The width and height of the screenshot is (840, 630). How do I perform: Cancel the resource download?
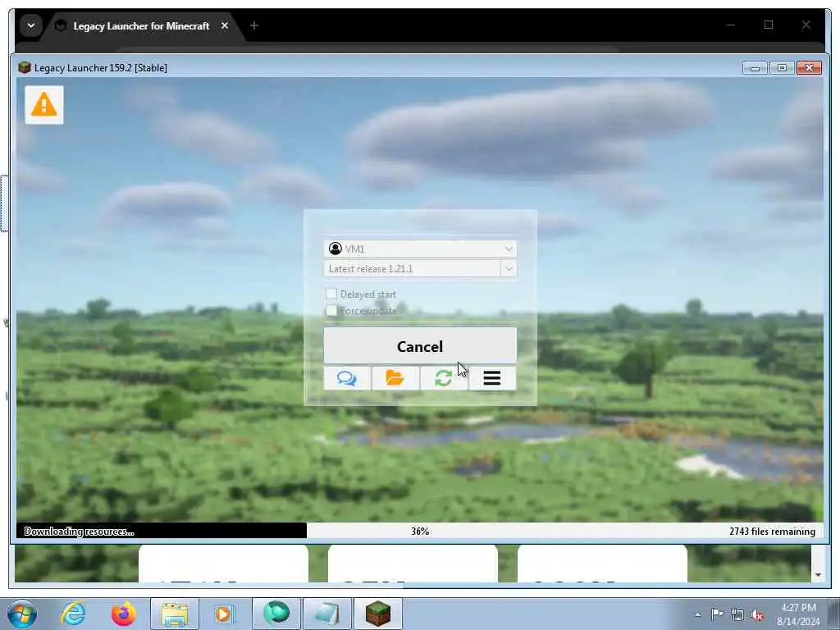coord(420,346)
